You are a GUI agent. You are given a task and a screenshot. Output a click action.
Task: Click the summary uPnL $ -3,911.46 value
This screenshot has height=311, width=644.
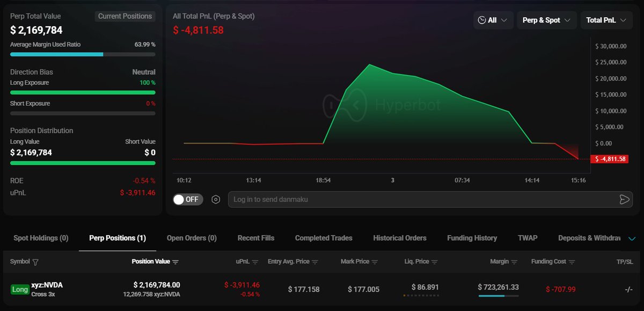point(137,192)
